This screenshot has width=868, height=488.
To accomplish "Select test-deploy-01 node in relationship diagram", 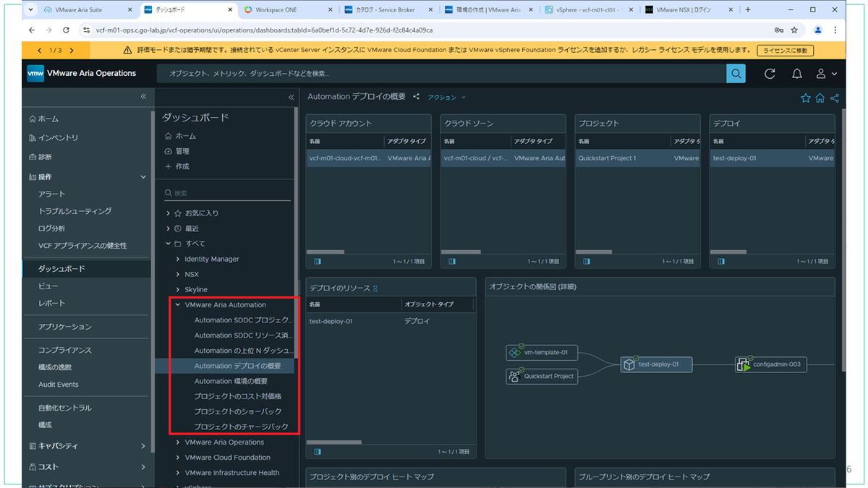I will click(x=656, y=364).
